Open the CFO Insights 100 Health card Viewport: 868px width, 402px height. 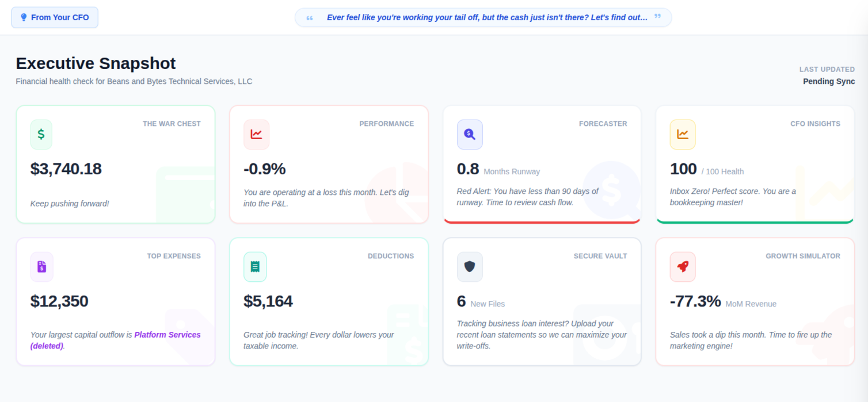point(755,164)
